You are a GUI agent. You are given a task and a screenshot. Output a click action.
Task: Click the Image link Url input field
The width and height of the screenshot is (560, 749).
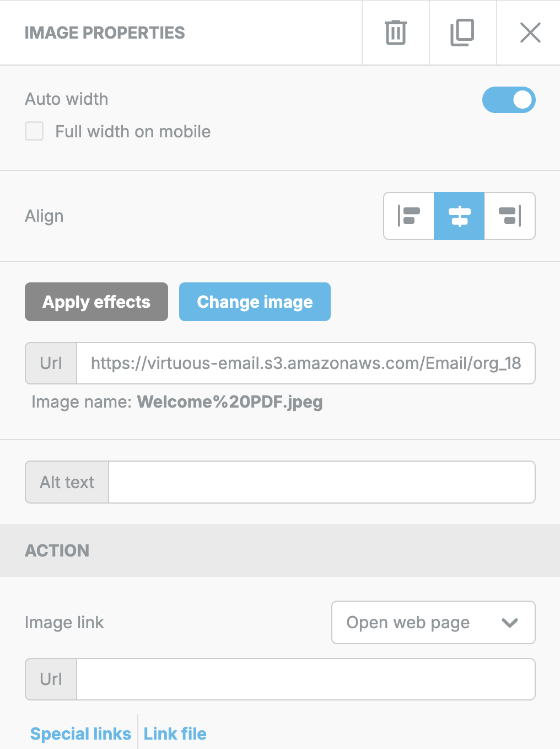point(305,679)
